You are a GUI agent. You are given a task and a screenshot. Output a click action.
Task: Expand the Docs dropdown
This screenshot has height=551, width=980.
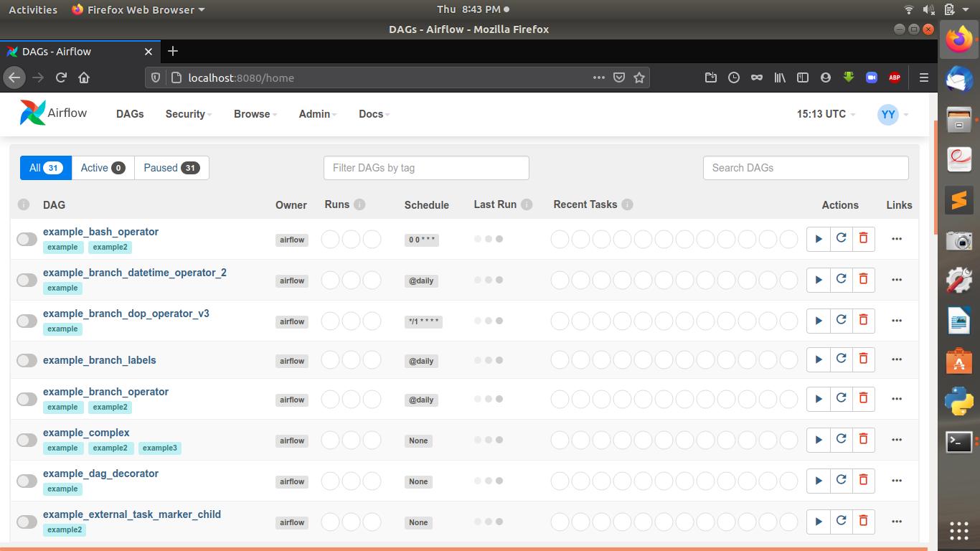point(371,113)
